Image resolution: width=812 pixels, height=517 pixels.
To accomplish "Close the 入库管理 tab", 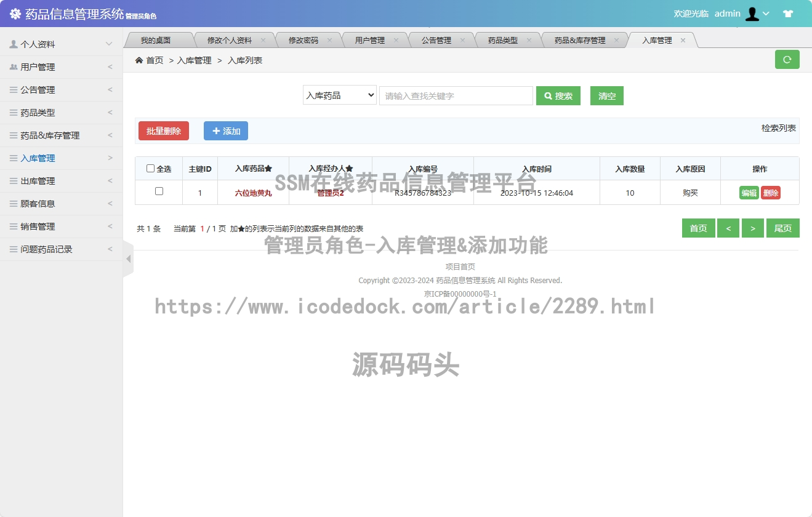I will point(683,40).
